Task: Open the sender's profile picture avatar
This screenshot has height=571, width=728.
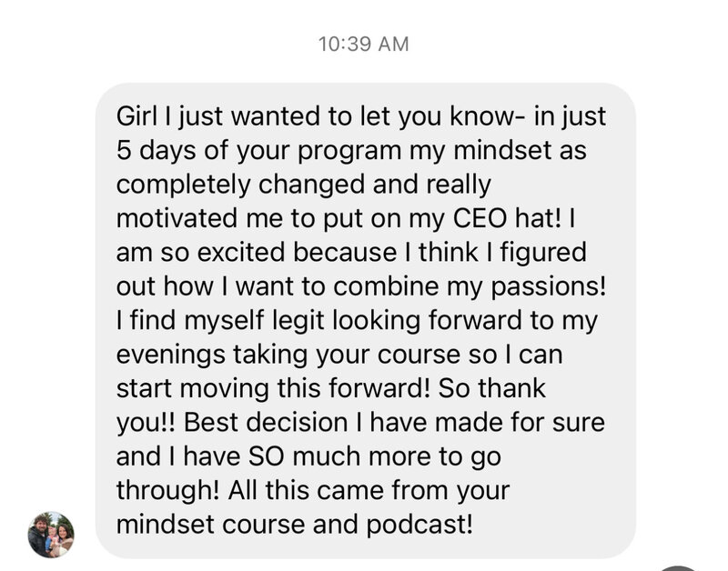Action: click(x=51, y=535)
